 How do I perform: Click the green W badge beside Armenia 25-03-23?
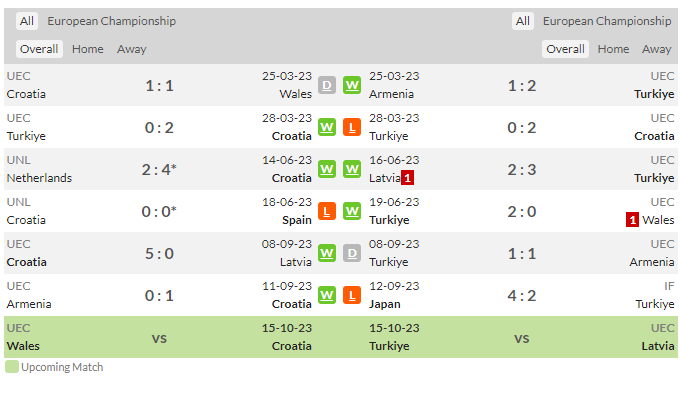352,85
